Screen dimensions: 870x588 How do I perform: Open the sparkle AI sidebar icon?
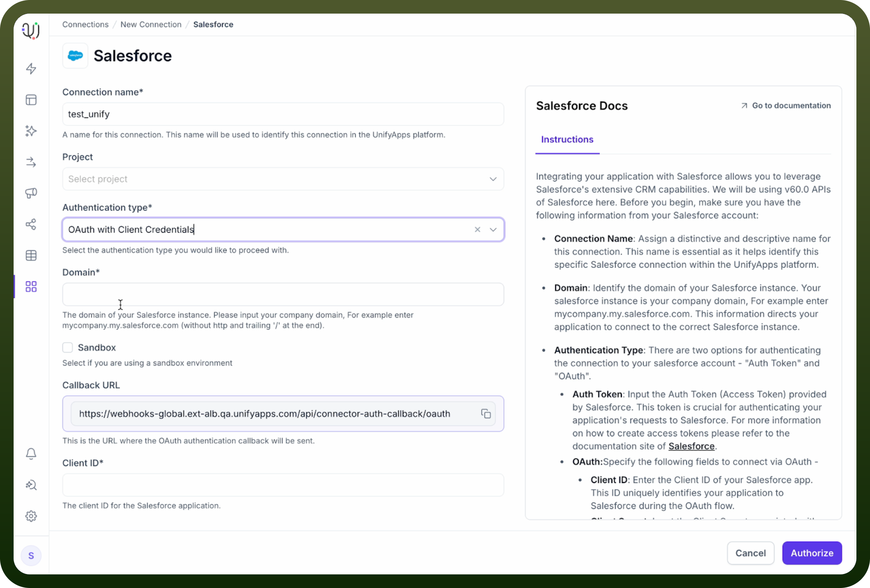click(x=31, y=131)
